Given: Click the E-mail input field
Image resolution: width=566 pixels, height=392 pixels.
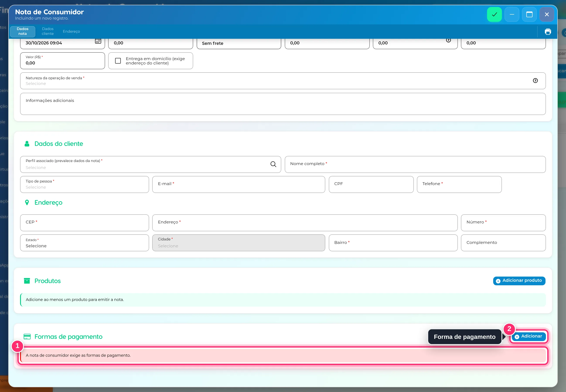Looking at the screenshot, I should click(x=239, y=184).
